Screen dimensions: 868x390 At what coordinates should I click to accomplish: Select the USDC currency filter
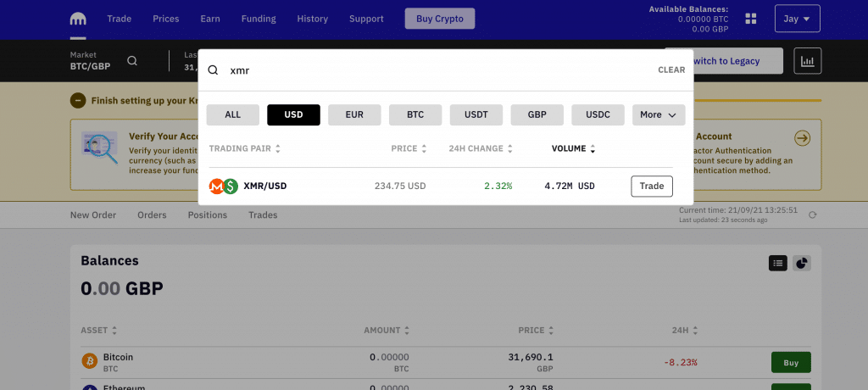pyautogui.click(x=598, y=114)
